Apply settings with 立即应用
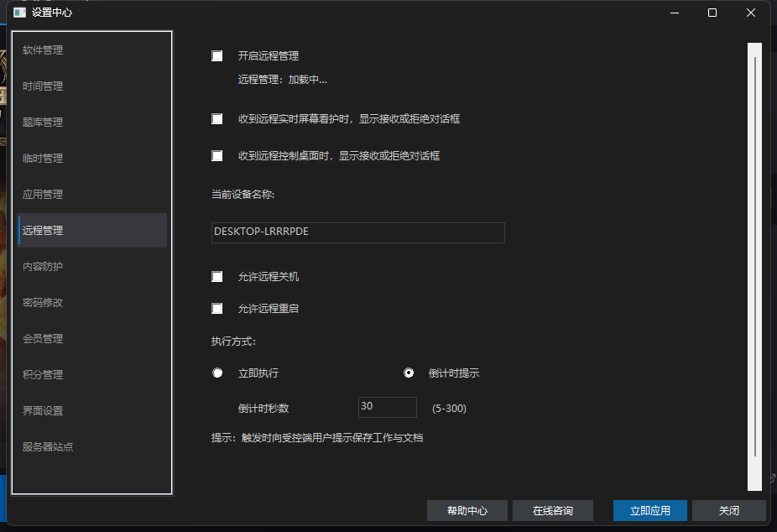 pos(650,511)
